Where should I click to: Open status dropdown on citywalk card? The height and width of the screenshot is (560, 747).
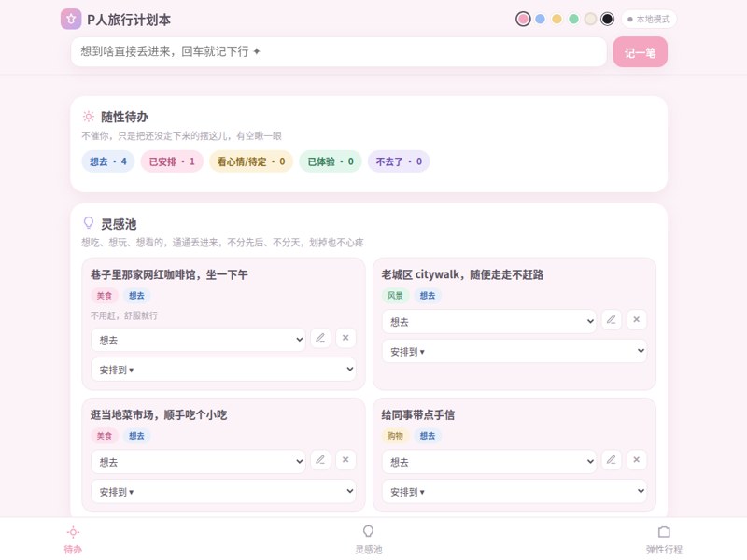pos(489,321)
